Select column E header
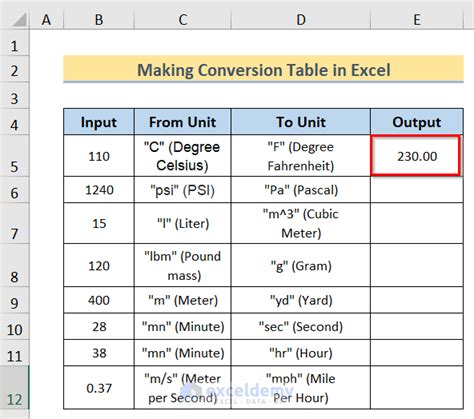Viewport: 474px width, 419px height. [417, 20]
